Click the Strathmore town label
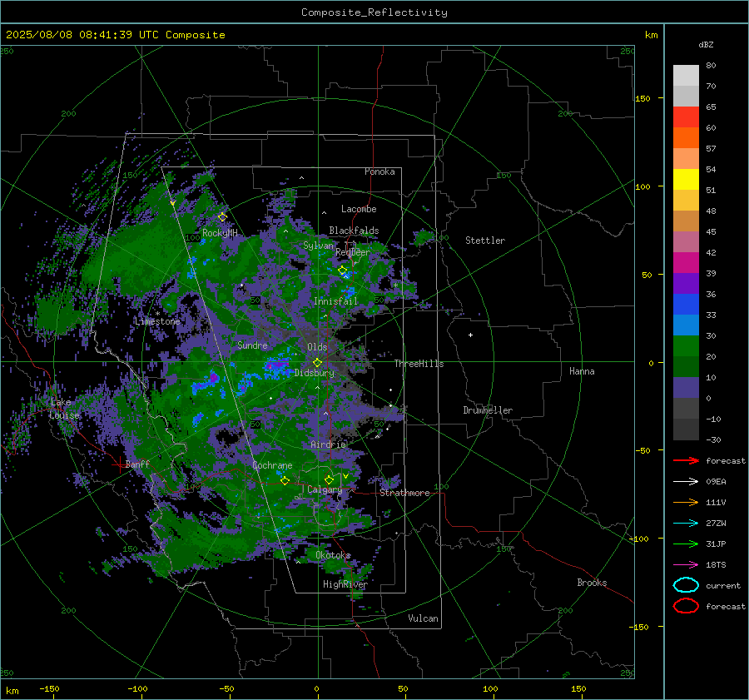Screen dimensions: 749x700 [404, 493]
